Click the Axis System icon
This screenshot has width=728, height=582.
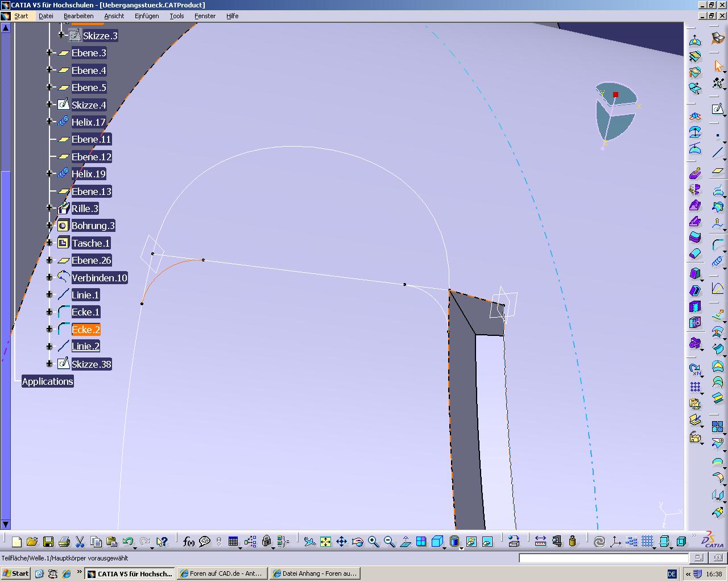(615, 542)
